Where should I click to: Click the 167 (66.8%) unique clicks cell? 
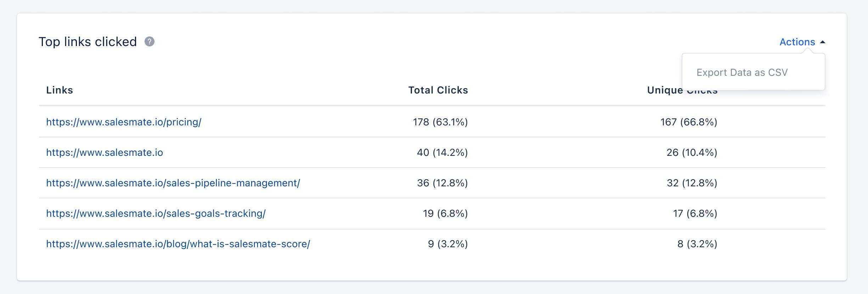689,122
